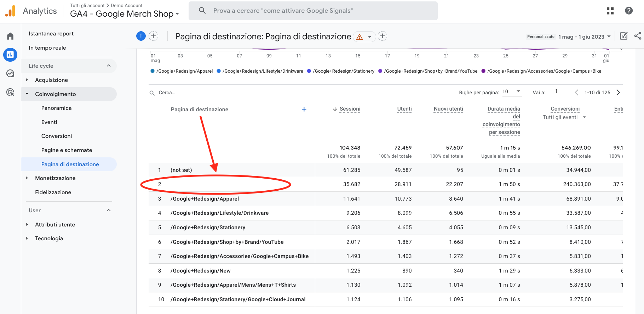
Task: Open the property selector GA4 - Google Merch Shop
Action: click(x=125, y=14)
